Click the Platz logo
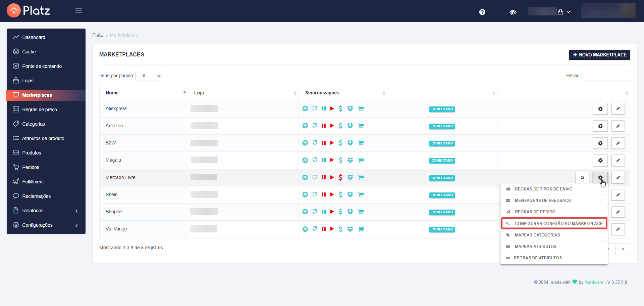 29,11
